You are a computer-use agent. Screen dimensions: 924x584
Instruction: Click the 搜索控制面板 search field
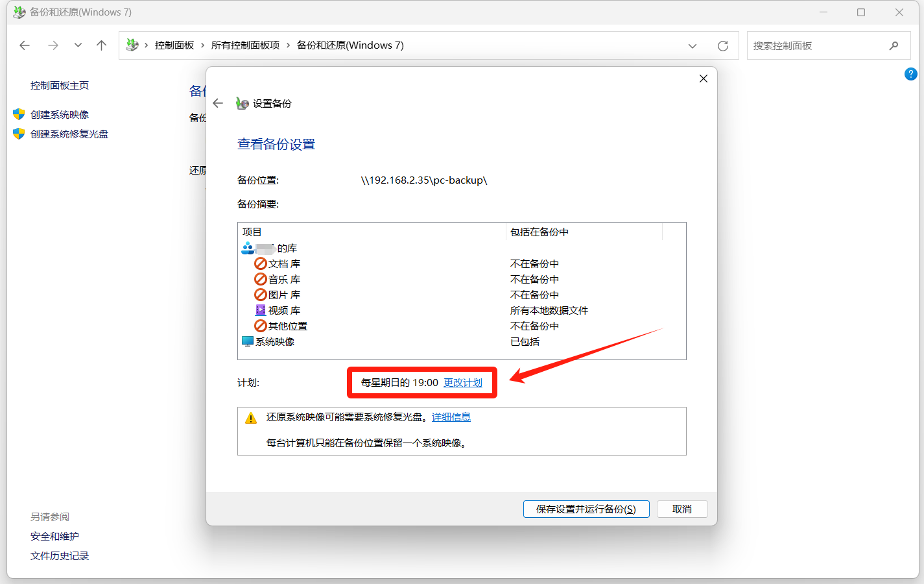(817, 45)
